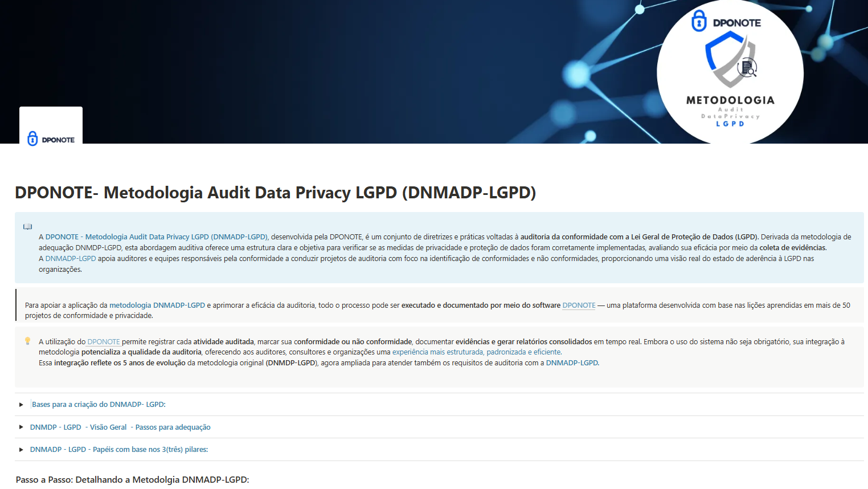Click the open book icon in blue callout
The width and height of the screenshot is (868, 489).
point(27,227)
